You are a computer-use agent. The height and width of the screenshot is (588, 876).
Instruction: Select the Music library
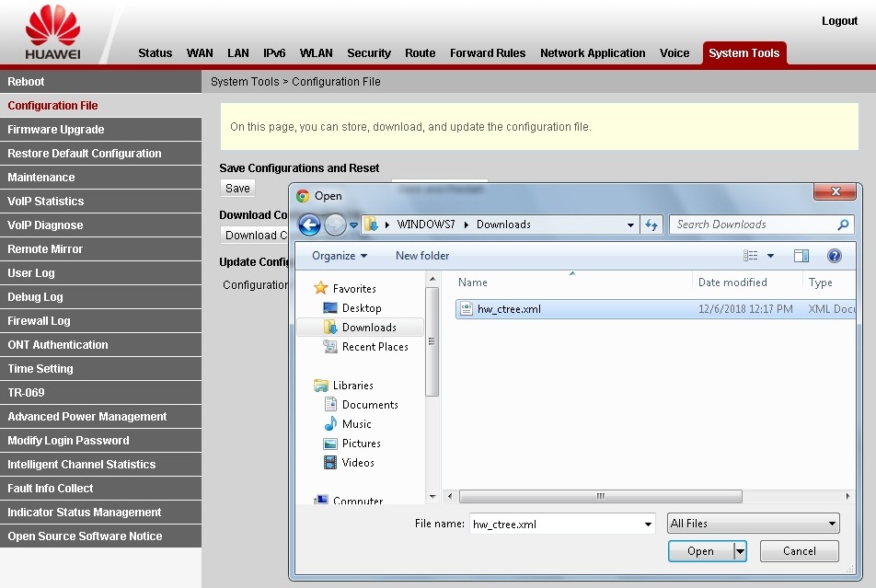coord(356,424)
